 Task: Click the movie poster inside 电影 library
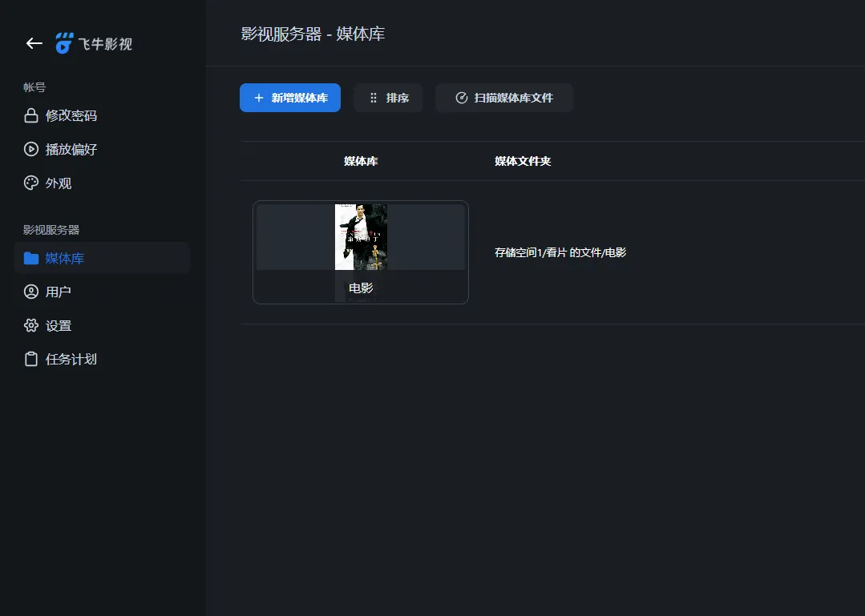click(x=361, y=236)
